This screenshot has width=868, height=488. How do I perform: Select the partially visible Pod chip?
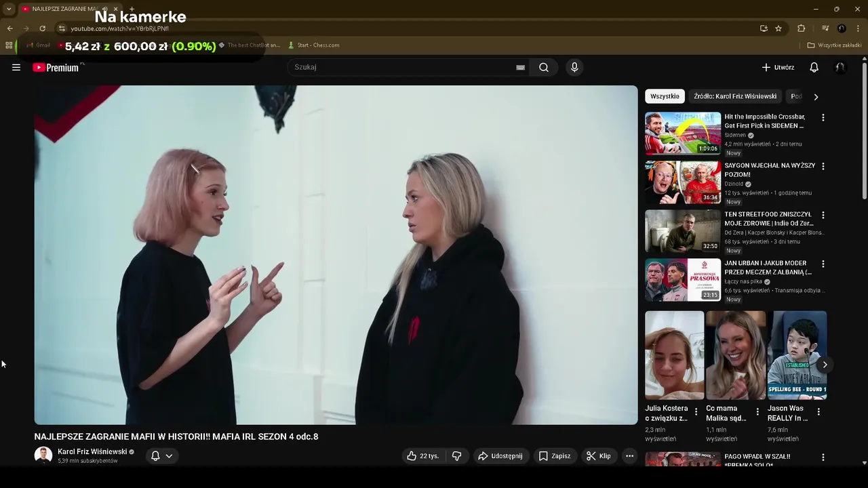[796, 96]
